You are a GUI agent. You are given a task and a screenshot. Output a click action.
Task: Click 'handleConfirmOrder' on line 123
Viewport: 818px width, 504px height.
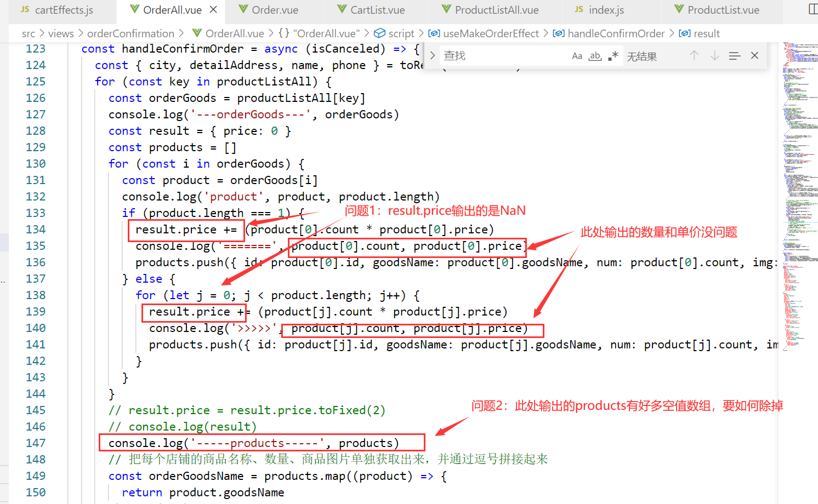click(x=183, y=49)
